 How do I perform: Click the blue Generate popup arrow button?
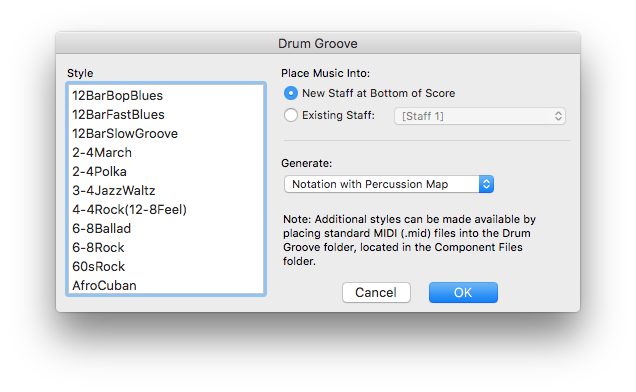[486, 184]
